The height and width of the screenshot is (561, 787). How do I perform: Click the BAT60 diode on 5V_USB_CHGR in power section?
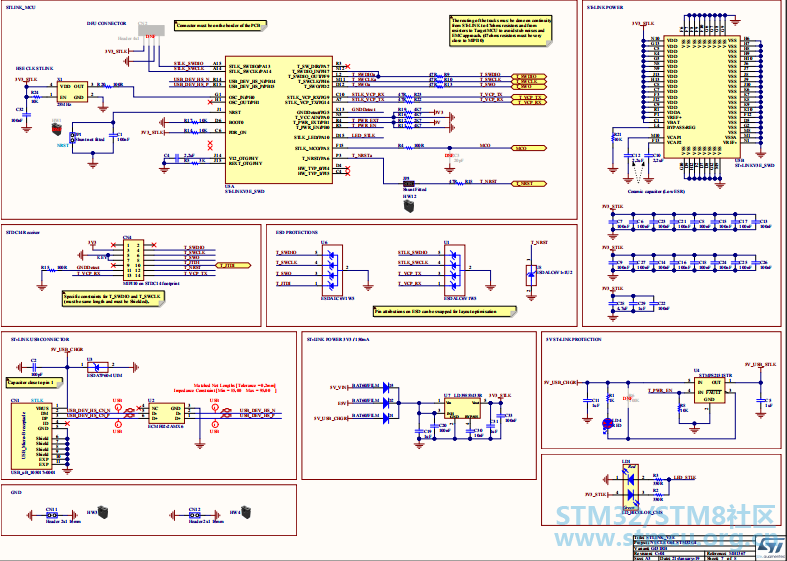tap(386, 417)
